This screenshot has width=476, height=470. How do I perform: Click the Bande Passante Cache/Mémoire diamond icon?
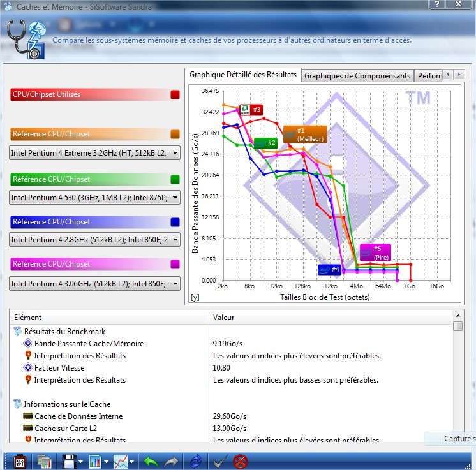point(28,343)
